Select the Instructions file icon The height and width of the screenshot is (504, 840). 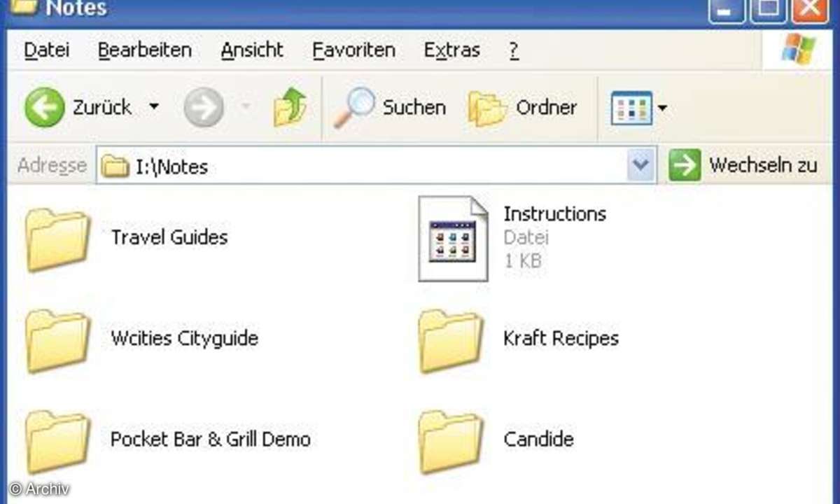(452, 238)
